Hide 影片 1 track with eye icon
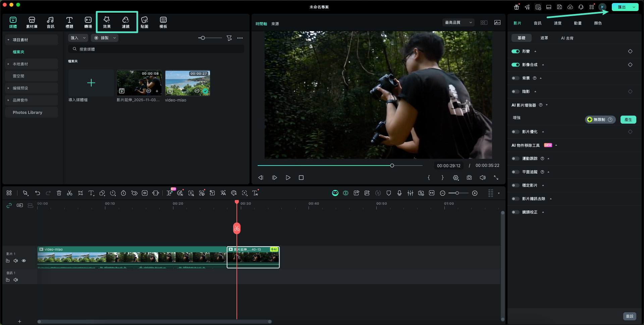 24,261
